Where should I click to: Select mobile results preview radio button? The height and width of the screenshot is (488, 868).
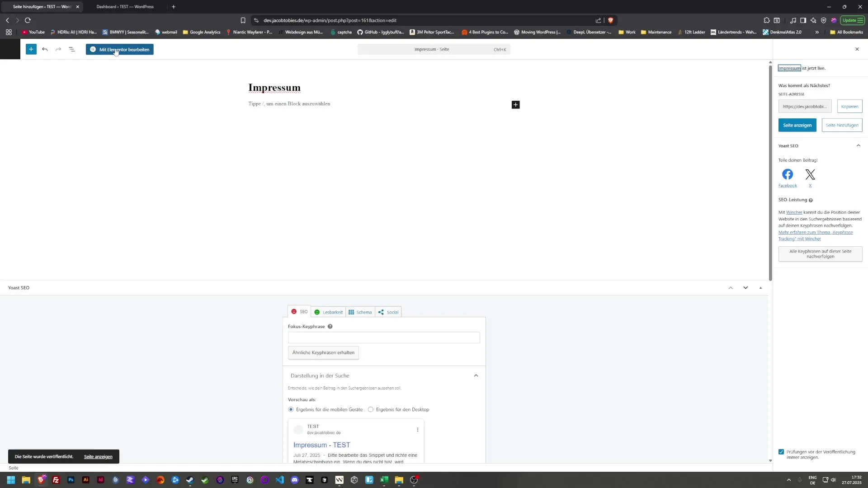[291, 409]
